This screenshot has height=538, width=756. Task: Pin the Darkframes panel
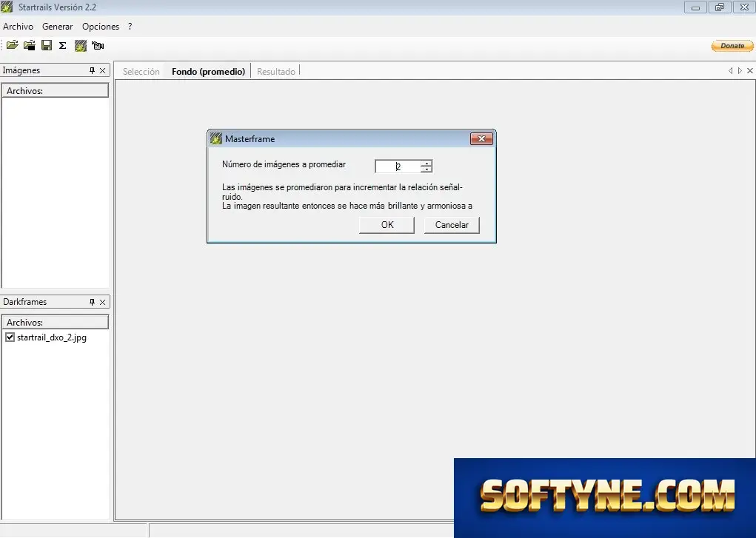(x=92, y=302)
